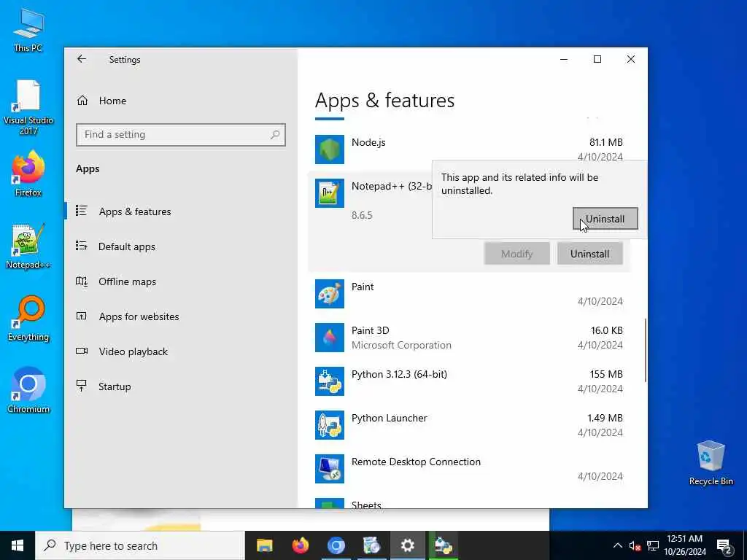Open Chromium desktop shortcut
The image size is (747, 560).
[x=28, y=391]
